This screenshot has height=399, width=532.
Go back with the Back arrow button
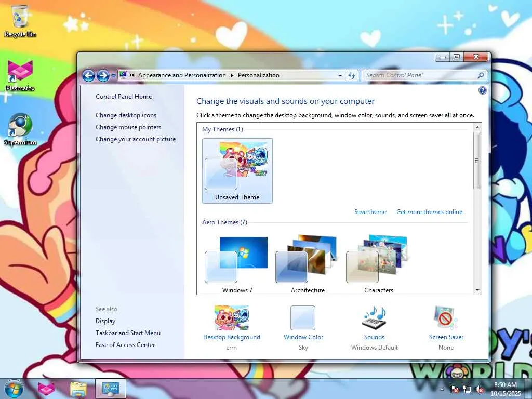tap(88, 75)
